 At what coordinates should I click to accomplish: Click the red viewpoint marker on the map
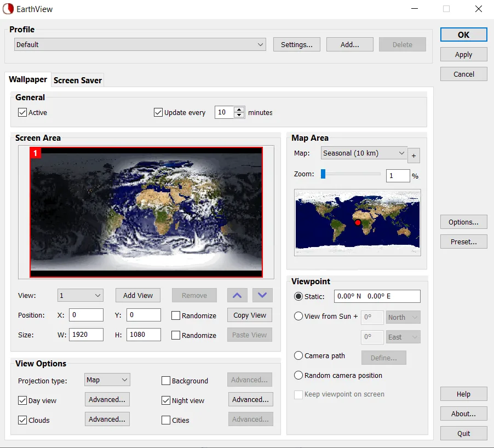pos(358,223)
